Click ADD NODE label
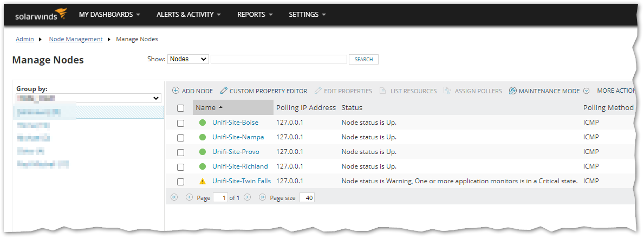 [x=197, y=91]
